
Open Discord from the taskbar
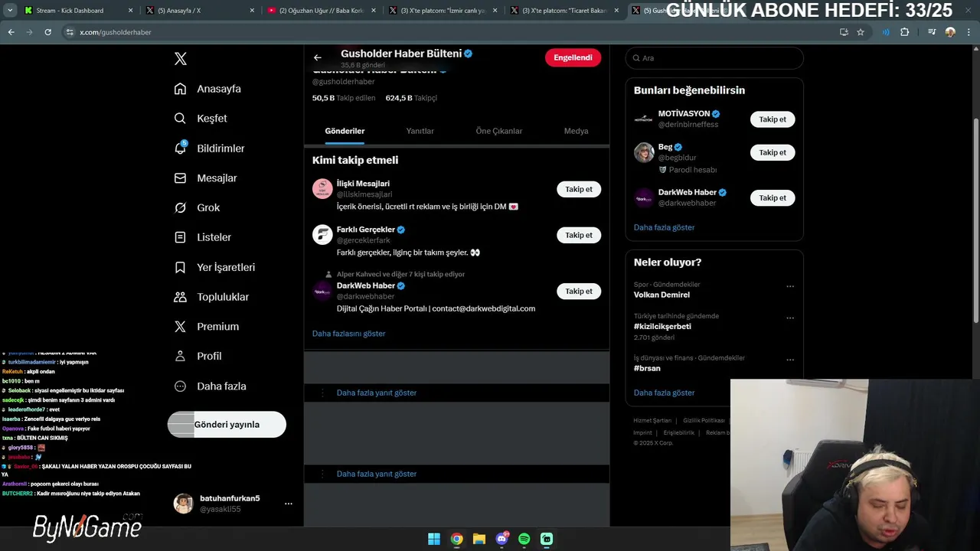[x=501, y=539]
